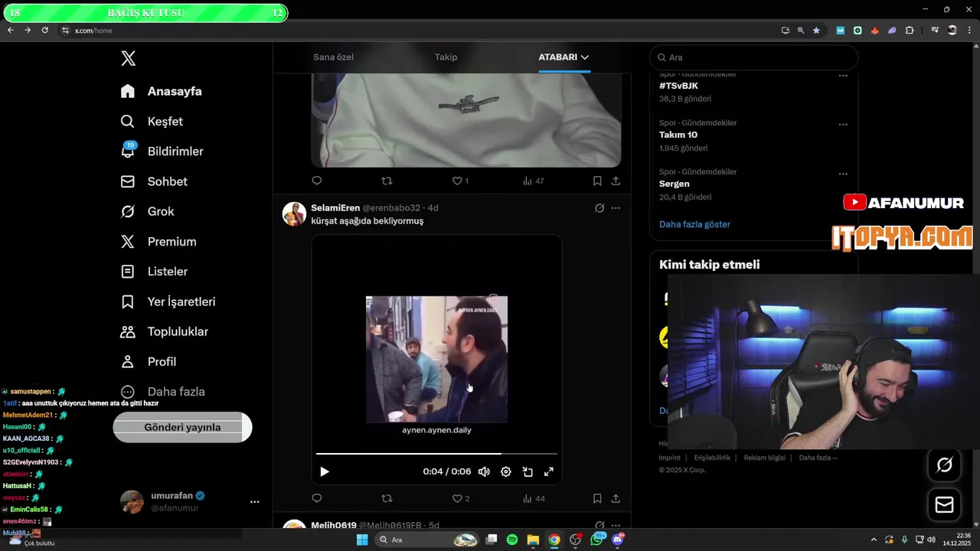Click the Ara search field on X
This screenshot has width=980, height=551.
point(754,57)
